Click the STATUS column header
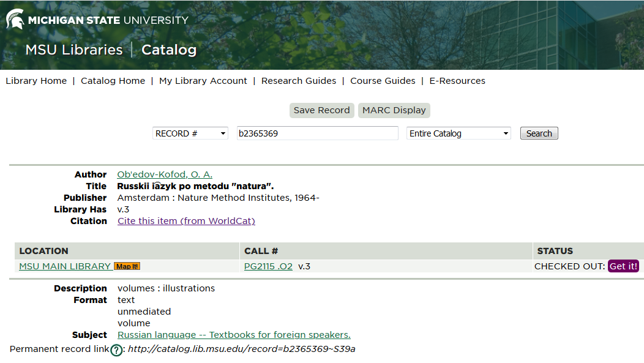This screenshot has height=363, width=644. point(555,251)
